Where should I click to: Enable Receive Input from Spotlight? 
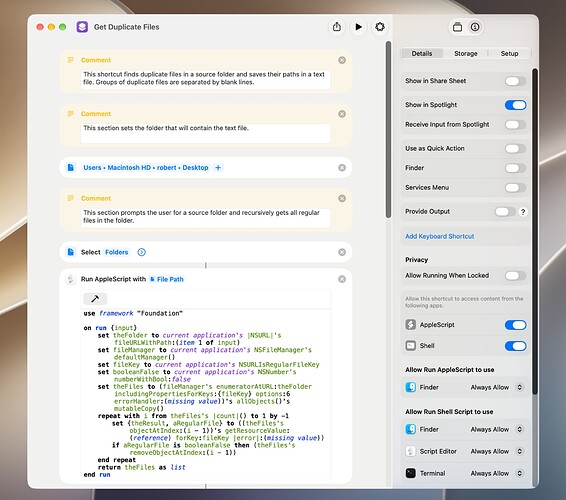(x=515, y=125)
